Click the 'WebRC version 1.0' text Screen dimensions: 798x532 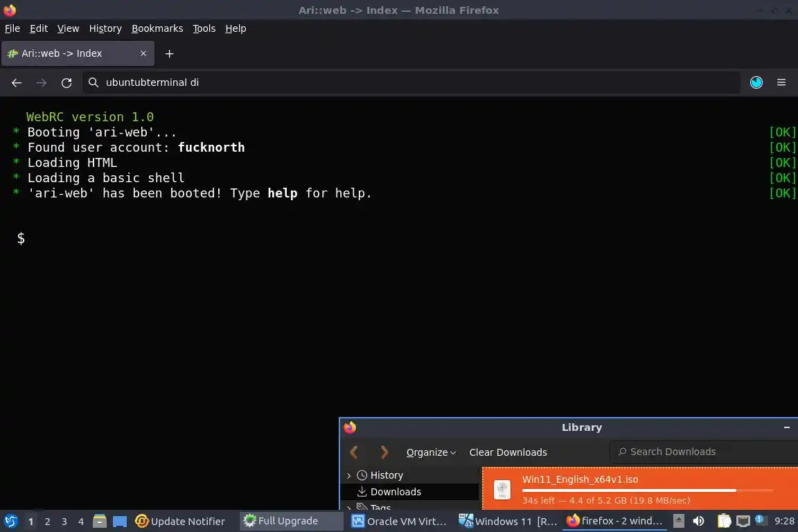click(90, 117)
